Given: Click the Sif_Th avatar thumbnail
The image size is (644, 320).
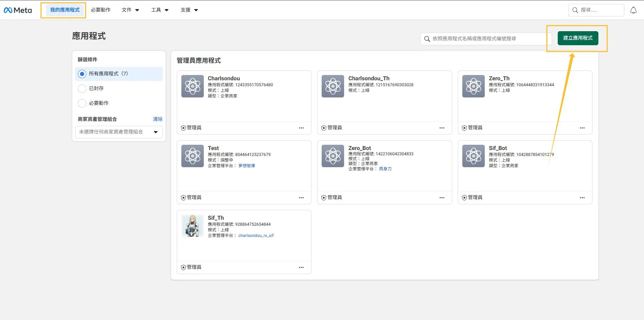Looking at the screenshot, I should click(x=192, y=226).
